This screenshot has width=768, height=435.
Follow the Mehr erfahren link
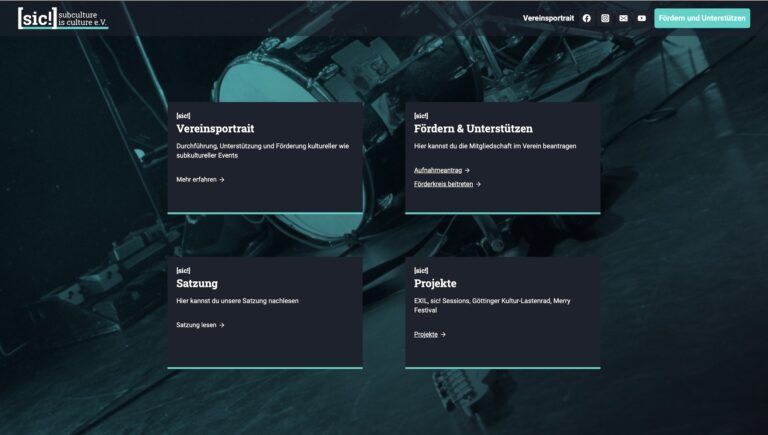click(196, 180)
